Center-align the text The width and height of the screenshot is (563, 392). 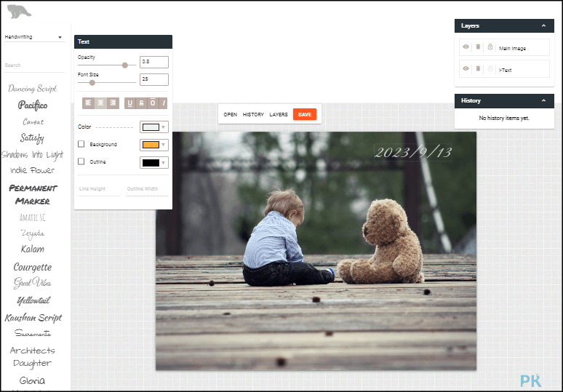click(x=101, y=103)
